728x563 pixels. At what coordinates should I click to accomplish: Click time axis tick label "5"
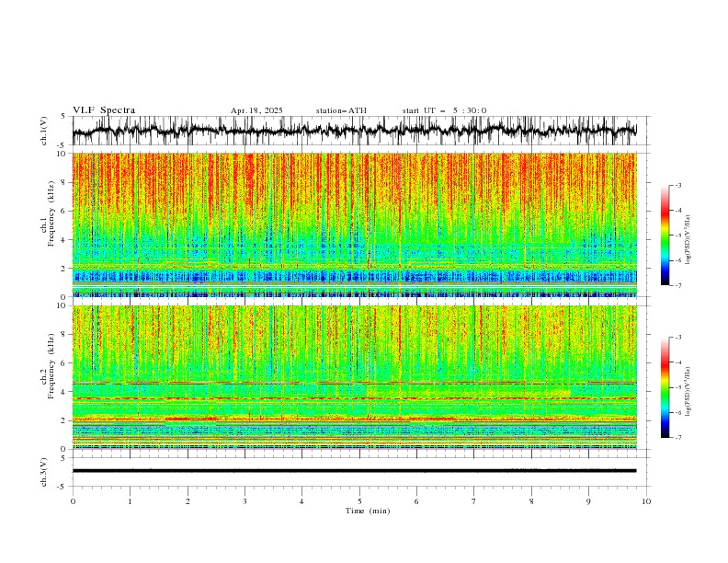pos(359,501)
